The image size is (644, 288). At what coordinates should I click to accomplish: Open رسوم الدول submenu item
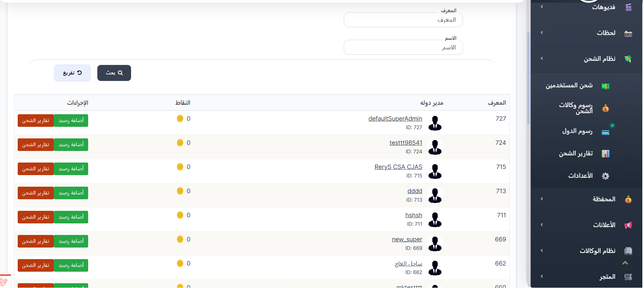(x=577, y=131)
